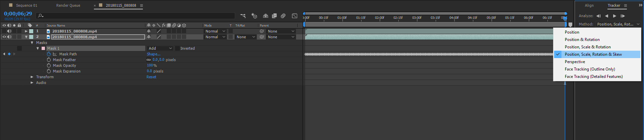Switch to the Render Queue tab
Image resolution: width=644 pixels, height=140 pixels.
68,5
